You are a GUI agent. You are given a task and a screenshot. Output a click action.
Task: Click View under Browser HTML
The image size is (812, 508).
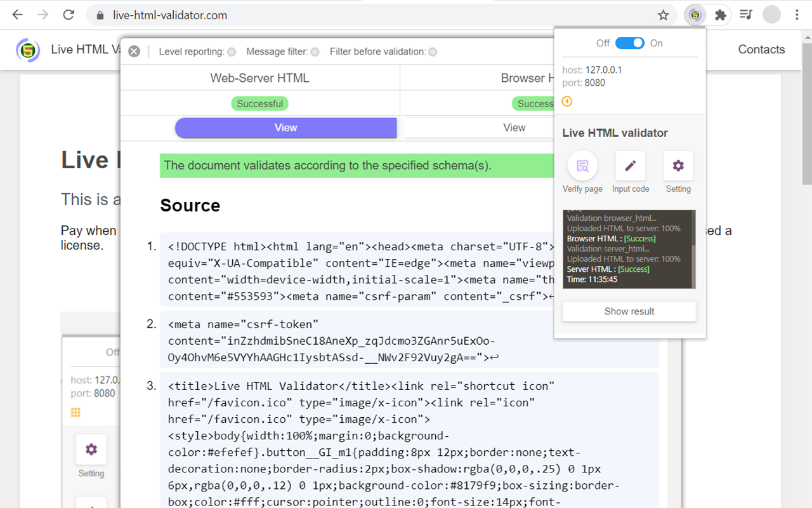(x=514, y=128)
